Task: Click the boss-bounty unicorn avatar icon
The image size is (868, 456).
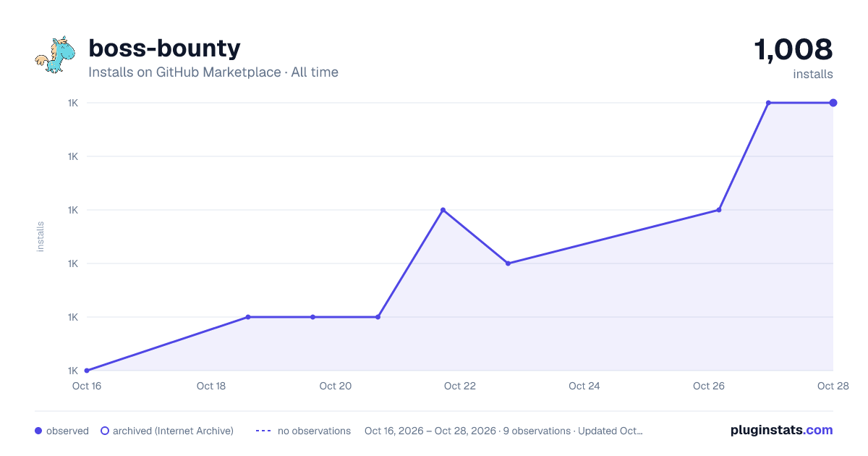Action: (55, 55)
